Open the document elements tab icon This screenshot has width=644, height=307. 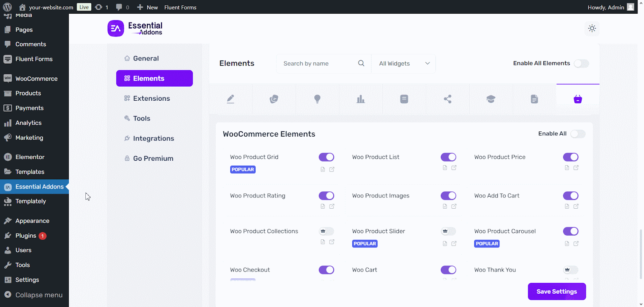click(534, 99)
